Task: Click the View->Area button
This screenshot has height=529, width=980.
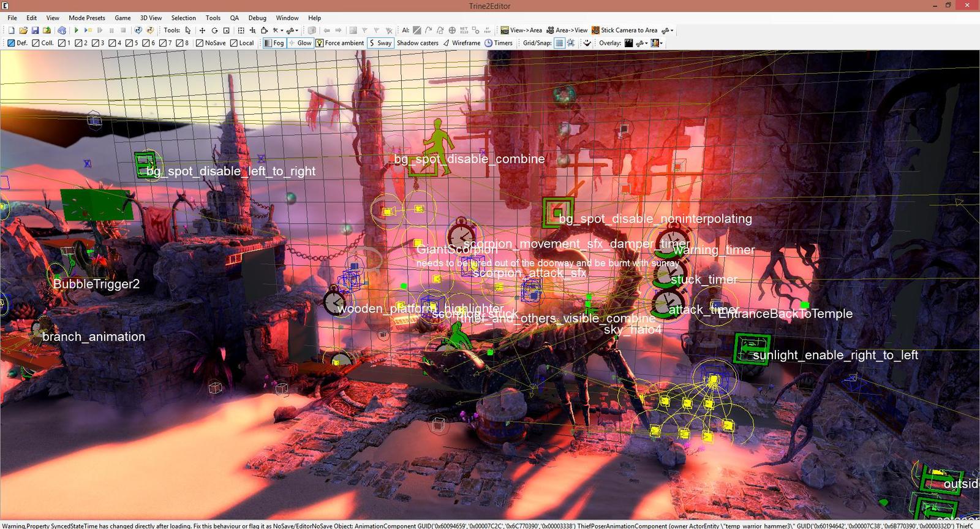Action: click(521, 30)
